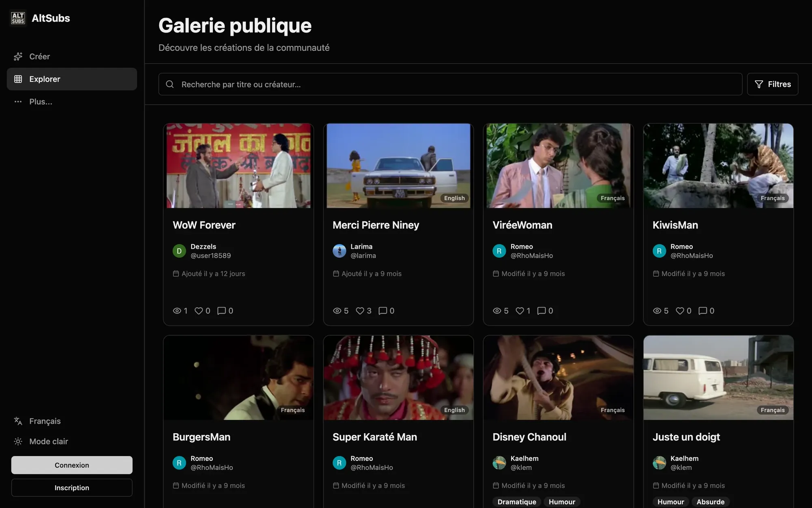Image resolution: width=812 pixels, height=508 pixels.
Task: Open comments icon on KiwisMan card
Action: [702, 311]
